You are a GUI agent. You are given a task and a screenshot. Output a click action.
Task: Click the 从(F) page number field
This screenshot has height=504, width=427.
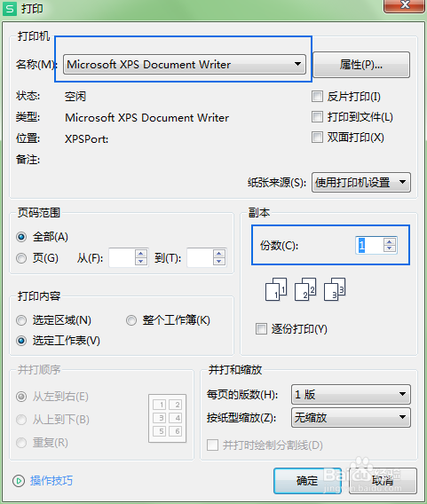pos(122,257)
